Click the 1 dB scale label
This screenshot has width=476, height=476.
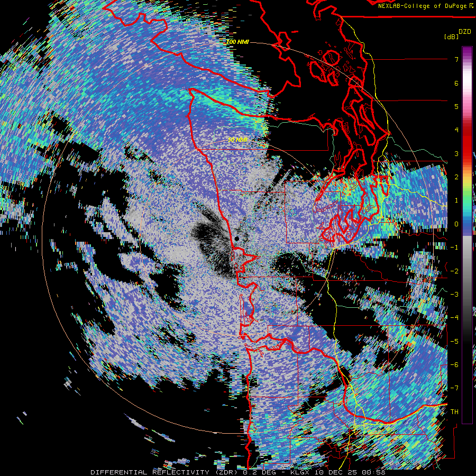click(456, 200)
